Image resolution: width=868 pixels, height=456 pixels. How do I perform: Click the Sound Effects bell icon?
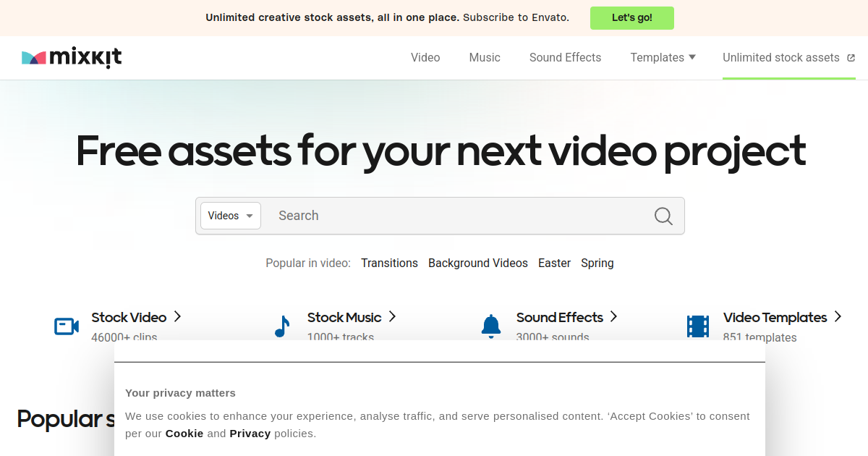491,326
